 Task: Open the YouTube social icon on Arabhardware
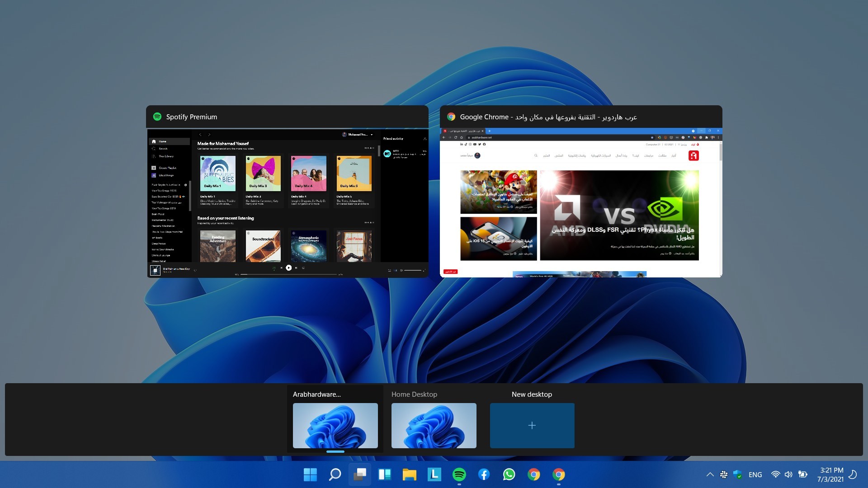(475, 144)
